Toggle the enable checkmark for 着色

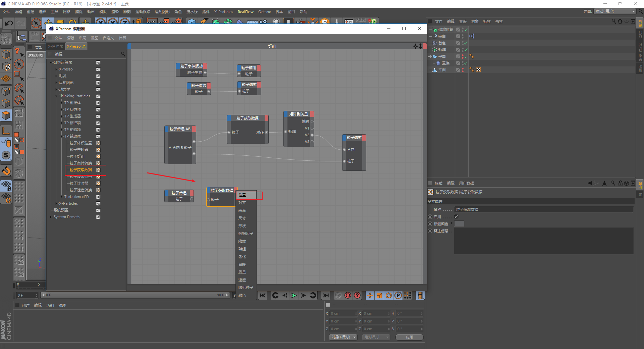(x=466, y=43)
